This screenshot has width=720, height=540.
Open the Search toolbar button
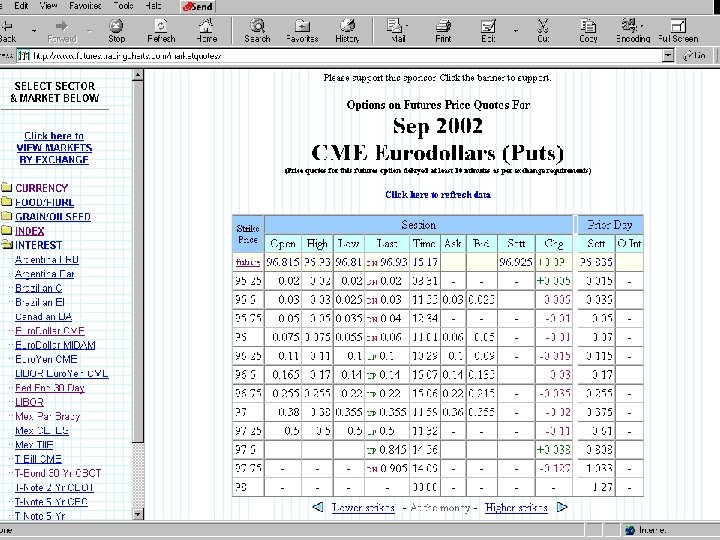(257, 31)
